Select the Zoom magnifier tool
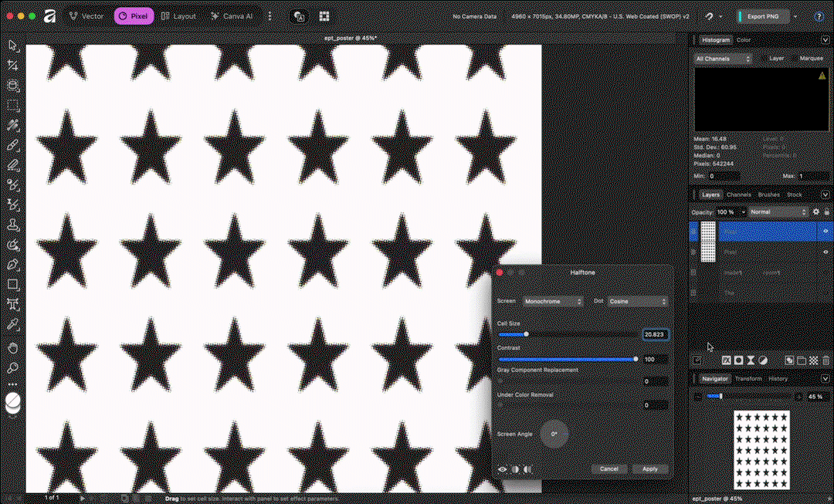 click(x=13, y=368)
